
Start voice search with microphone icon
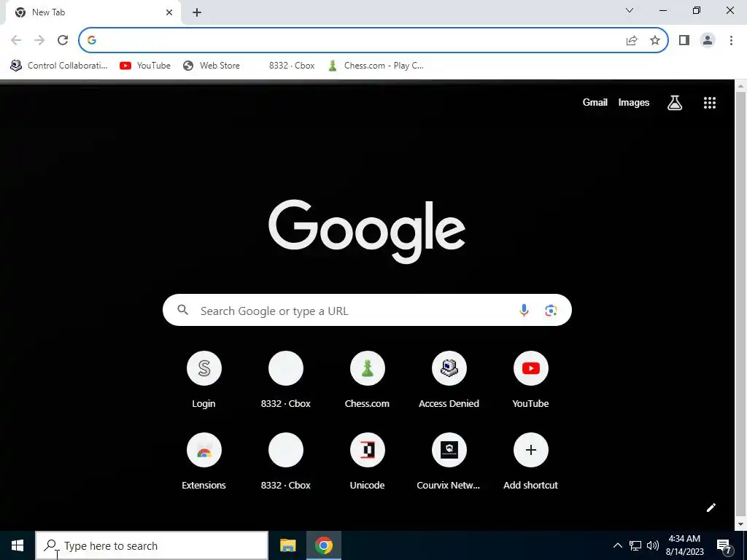524,311
